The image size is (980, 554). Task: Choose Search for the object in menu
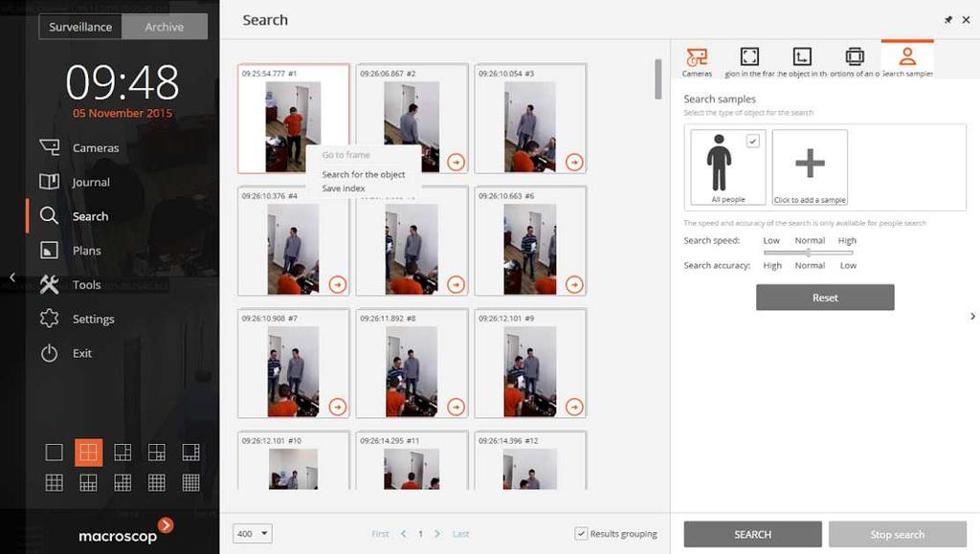pyautogui.click(x=363, y=174)
